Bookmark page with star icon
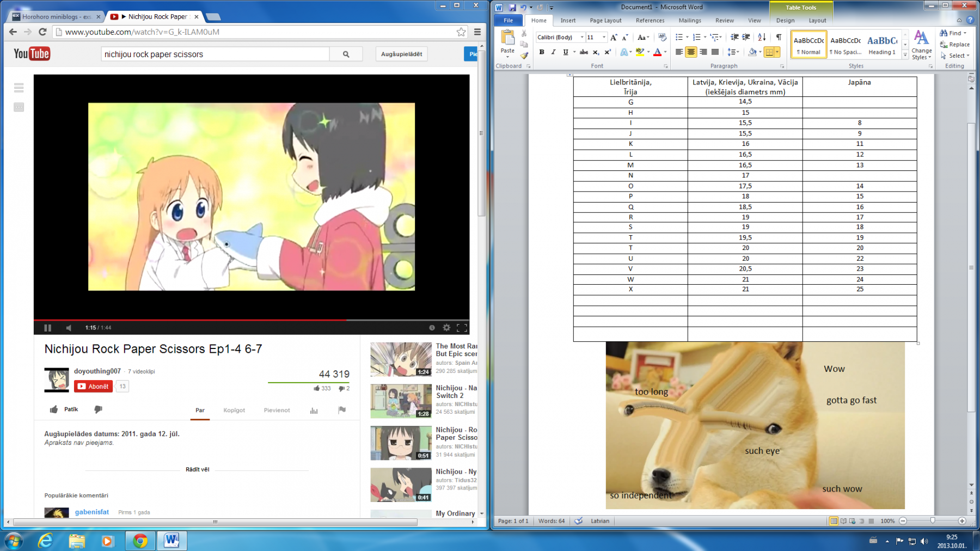Image resolution: width=980 pixels, height=551 pixels. pos(461,32)
